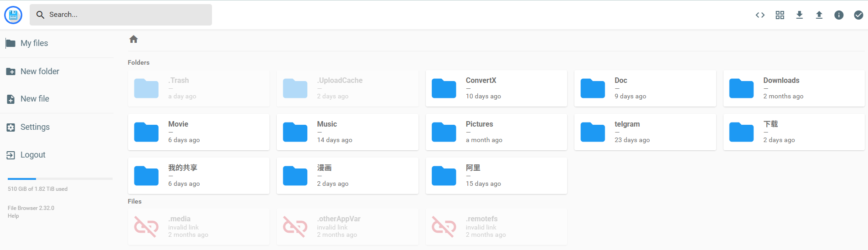
Task: Click the '23 days ago' date under telgram
Action: 632,140
